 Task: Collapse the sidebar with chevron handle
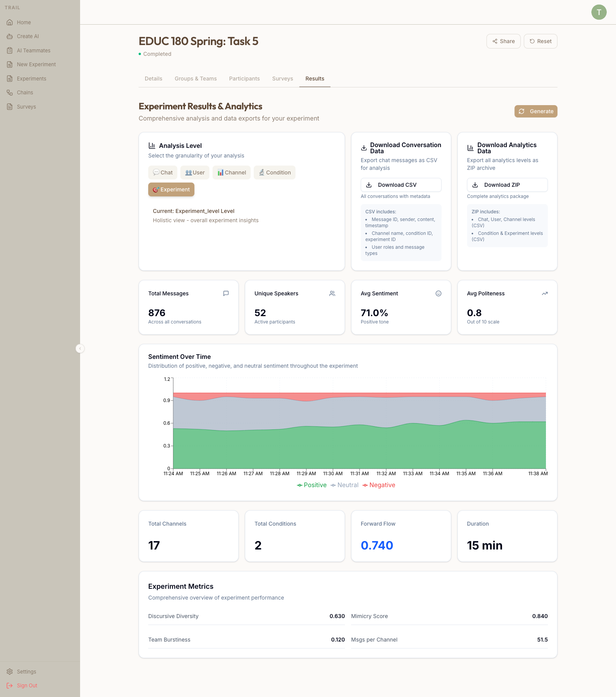[80, 348]
